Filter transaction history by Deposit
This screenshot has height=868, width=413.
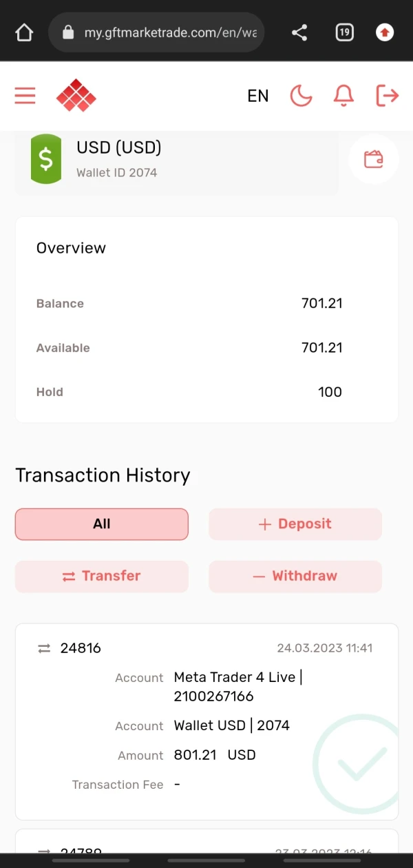coord(295,524)
